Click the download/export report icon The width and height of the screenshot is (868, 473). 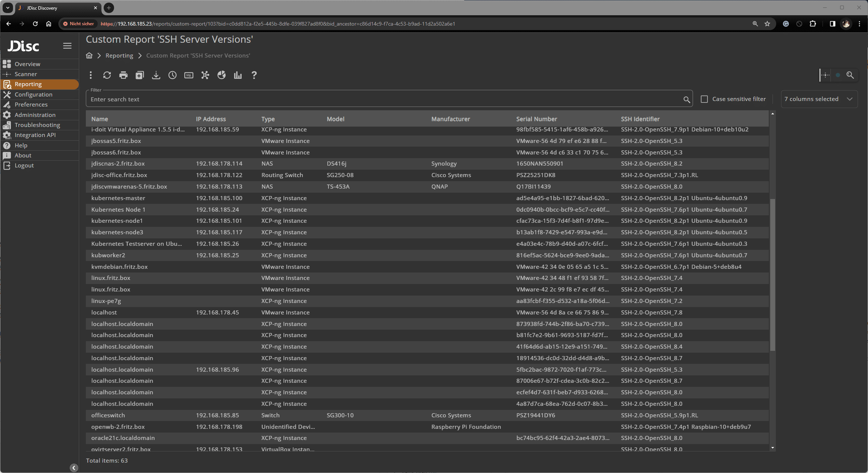pyautogui.click(x=156, y=75)
